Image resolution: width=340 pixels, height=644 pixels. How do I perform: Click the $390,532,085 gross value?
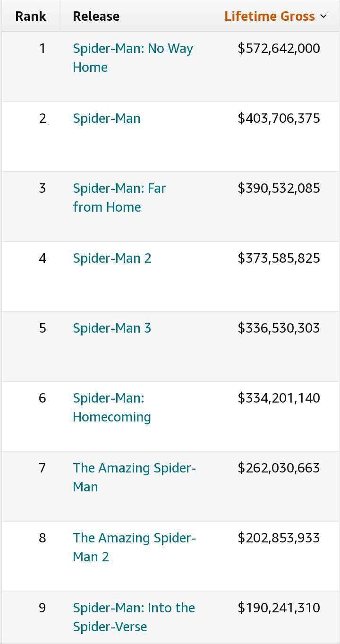tap(279, 188)
